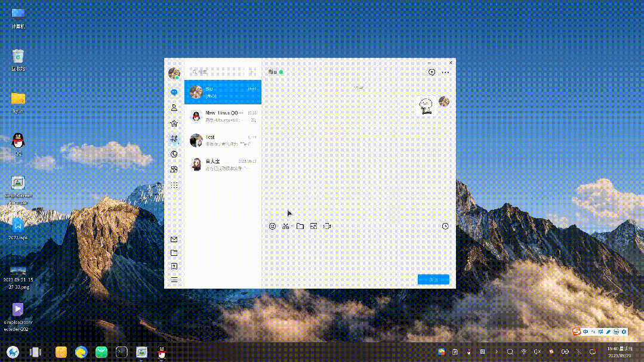Image resolution: width=644 pixels, height=362 pixels.
Task: Click the search box above chat list
Action: point(216,72)
